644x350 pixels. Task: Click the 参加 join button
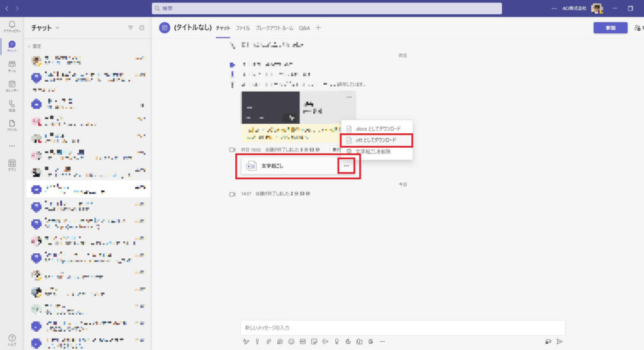610,28
